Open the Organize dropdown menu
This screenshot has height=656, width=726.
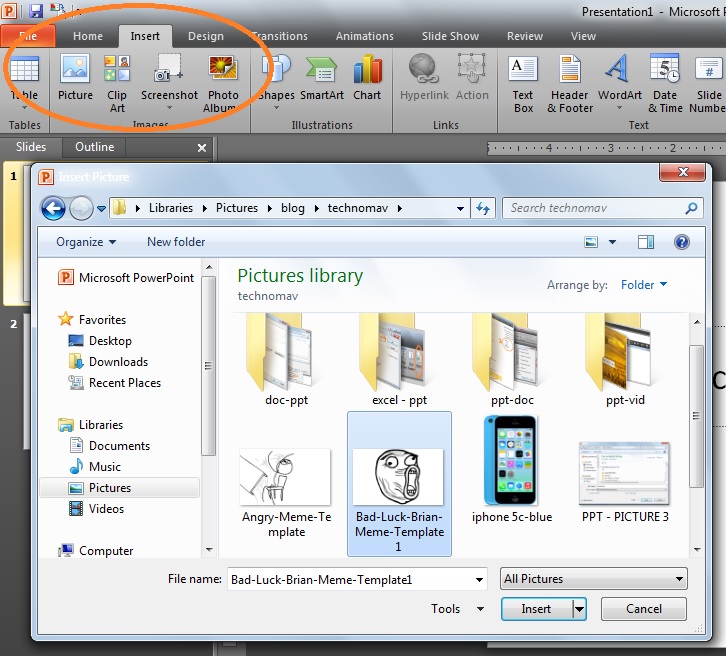tap(86, 242)
